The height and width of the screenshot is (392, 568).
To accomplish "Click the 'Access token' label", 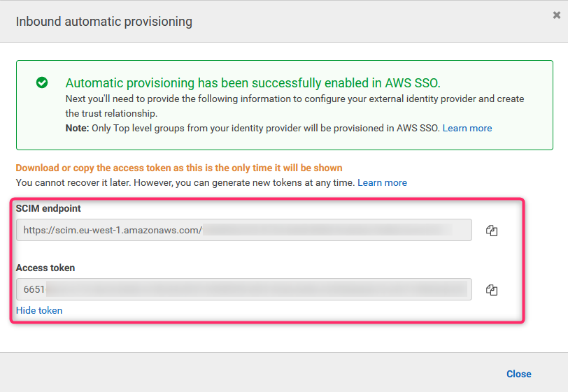I will point(45,268).
